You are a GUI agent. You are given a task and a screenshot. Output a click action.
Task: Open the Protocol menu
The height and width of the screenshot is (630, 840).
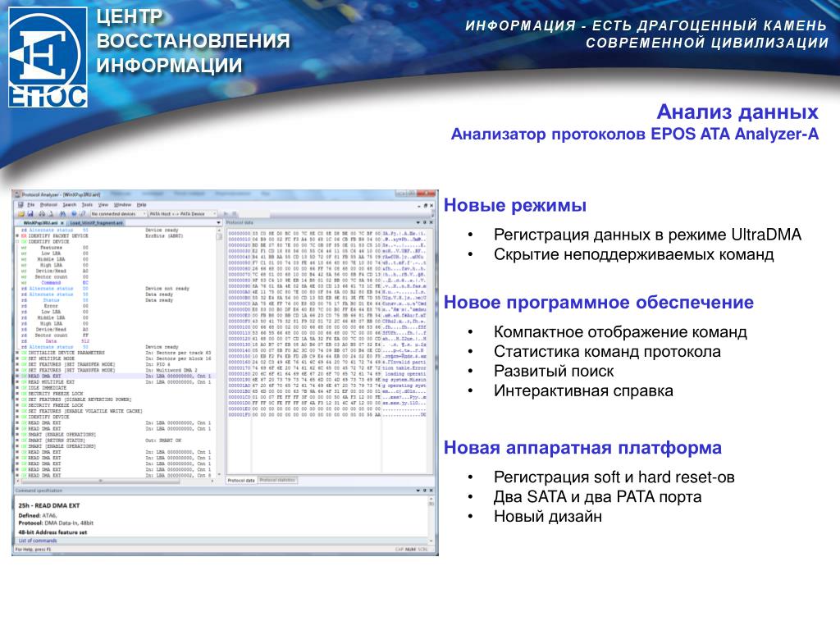48,204
